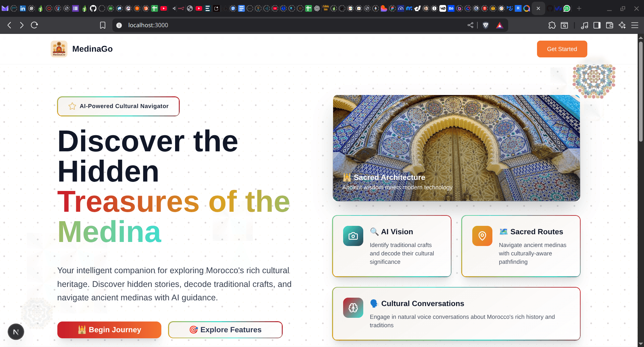The width and height of the screenshot is (644, 347).
Task: Click the Brave Shields lion icon
Action: click(x=485, y=25)
